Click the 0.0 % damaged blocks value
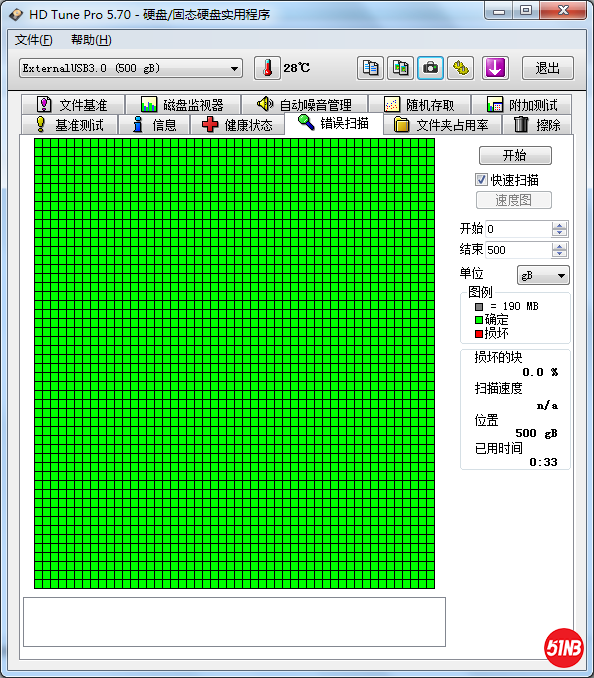594x678 pixels. tap(540, 372)
